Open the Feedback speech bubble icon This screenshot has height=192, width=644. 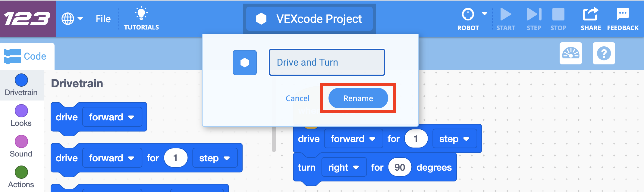point(623,14)
